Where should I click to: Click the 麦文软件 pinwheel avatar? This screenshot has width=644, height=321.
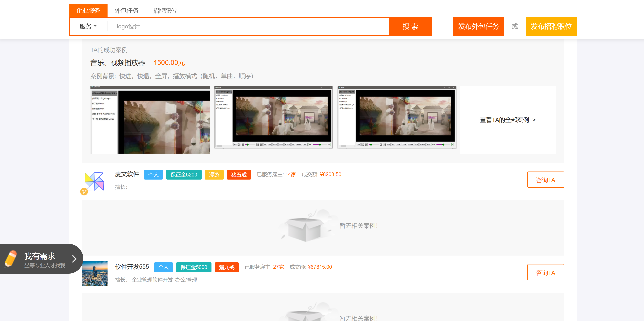pos(94,182)
